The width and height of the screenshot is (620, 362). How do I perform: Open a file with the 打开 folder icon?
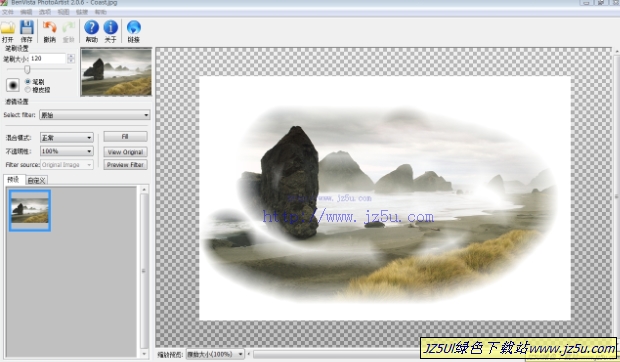point(8,31)
